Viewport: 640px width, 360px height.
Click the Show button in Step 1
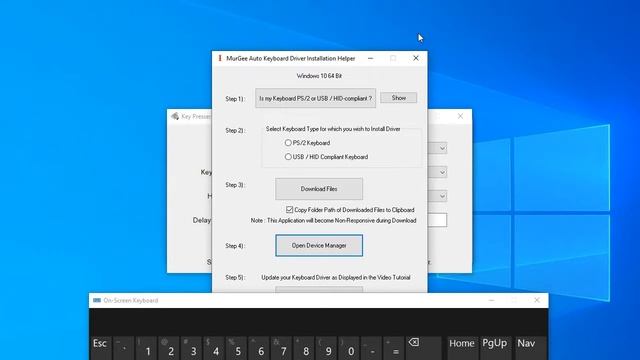tap(398, 98)
